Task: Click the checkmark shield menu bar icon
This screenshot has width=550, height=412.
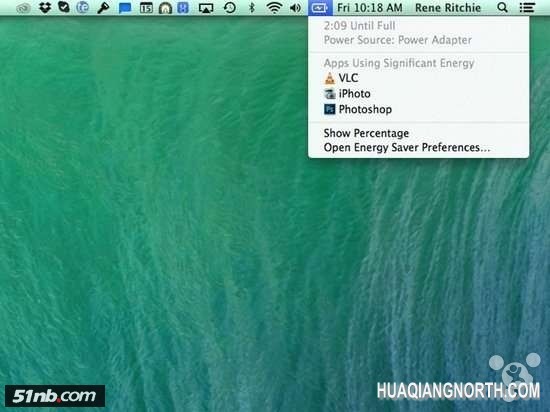Action: 64,7
